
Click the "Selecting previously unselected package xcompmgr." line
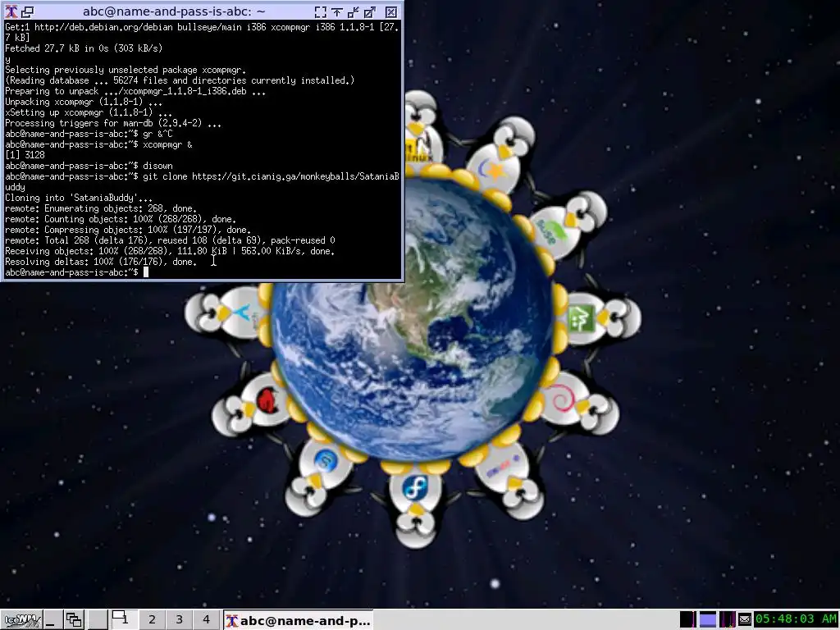126,70
